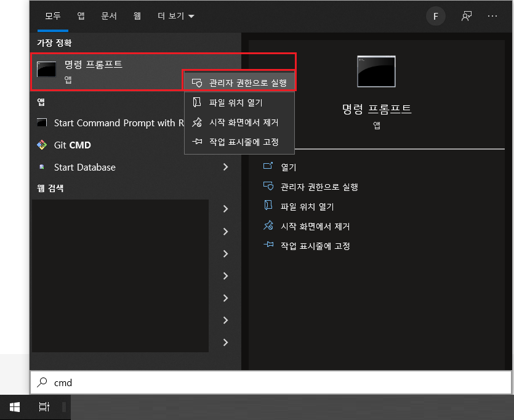Image resolution: width=514 pixels, height=420 pixels.
Task: Click the cmd search input field
Action: 271,382
